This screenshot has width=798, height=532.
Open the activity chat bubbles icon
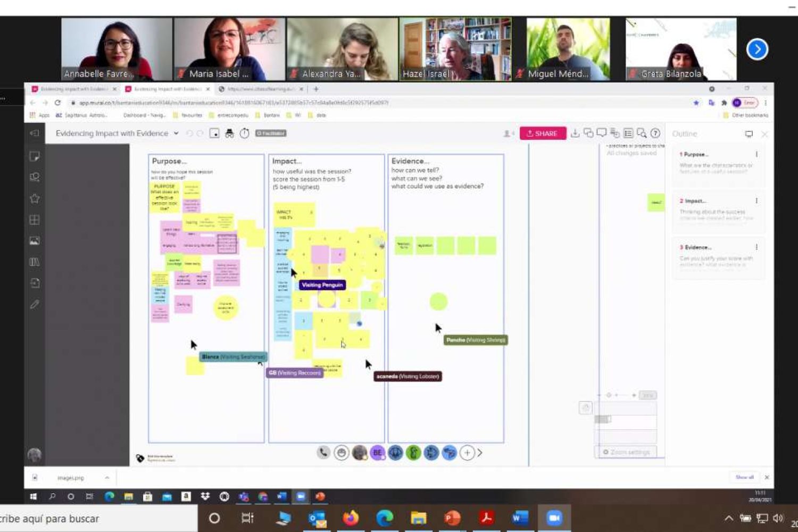click(x=588, y=134)
